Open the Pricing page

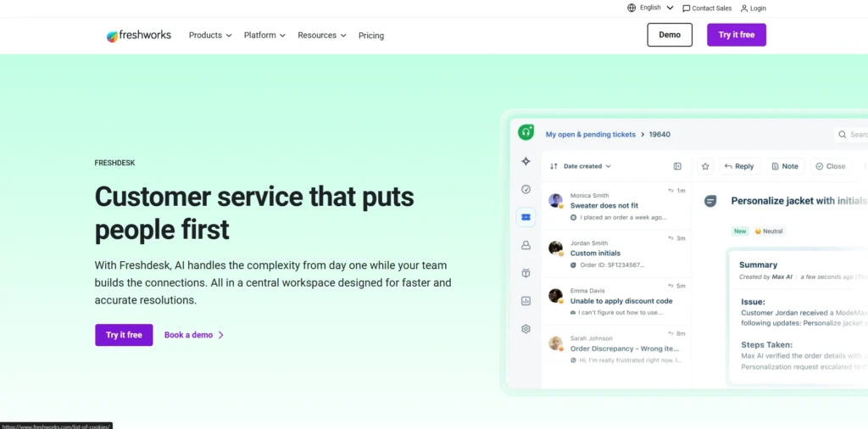(371, 36)
